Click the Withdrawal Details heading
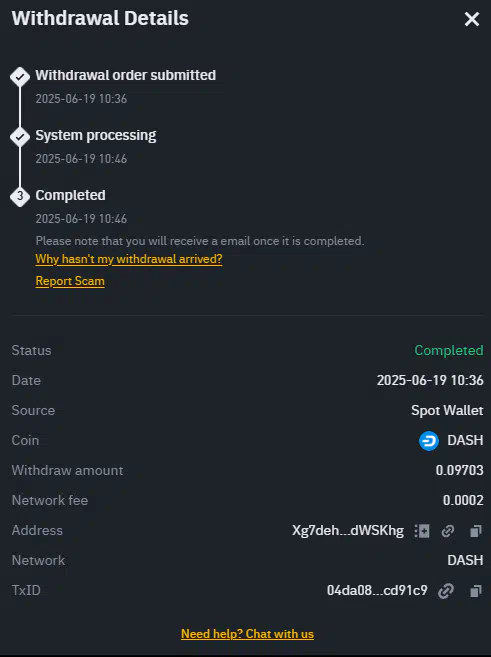This screenshot has height=657, width=491. (x=100, y=18)
